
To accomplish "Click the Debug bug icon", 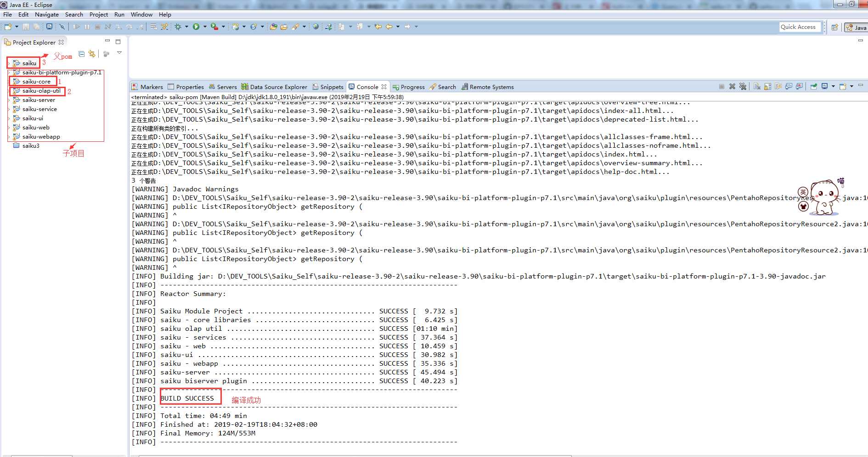I will coord(178,27).
